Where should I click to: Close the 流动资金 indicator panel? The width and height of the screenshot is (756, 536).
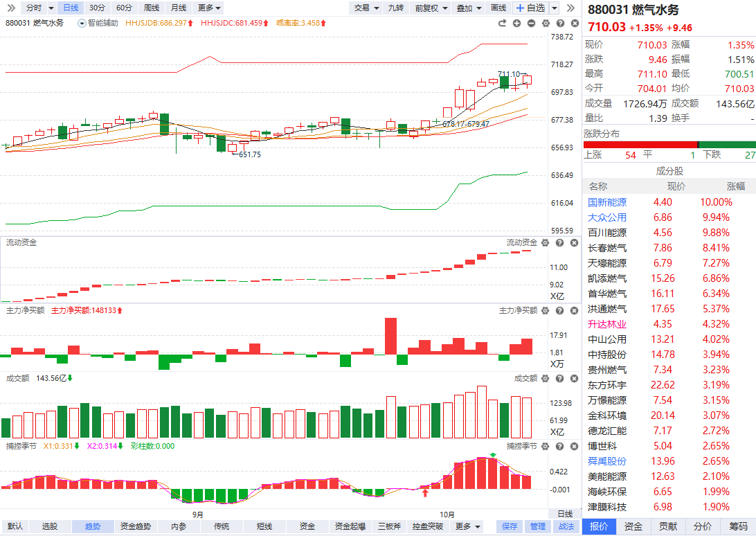[574, 243]
